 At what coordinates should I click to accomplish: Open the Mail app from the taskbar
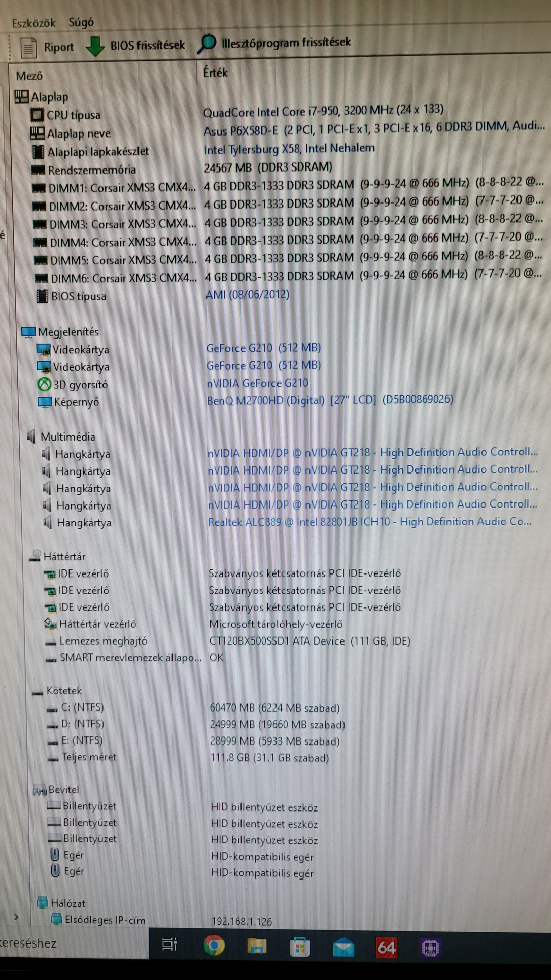point(343,947)
